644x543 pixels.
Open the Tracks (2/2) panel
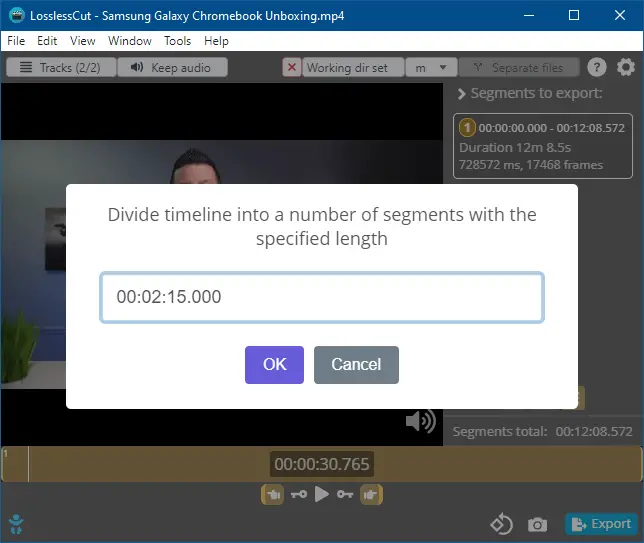click(x=61, y=67)
